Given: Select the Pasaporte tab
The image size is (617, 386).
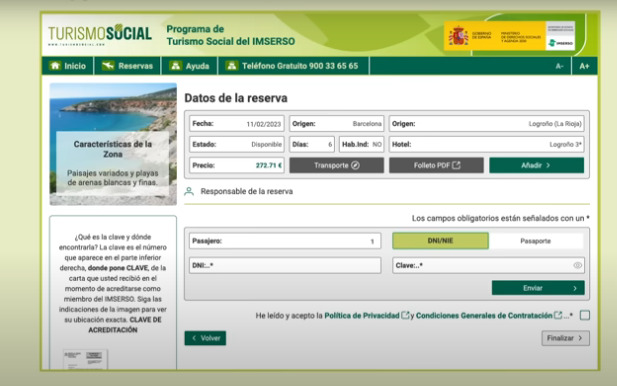Looking at the screenshot, I should pos(536,241).
